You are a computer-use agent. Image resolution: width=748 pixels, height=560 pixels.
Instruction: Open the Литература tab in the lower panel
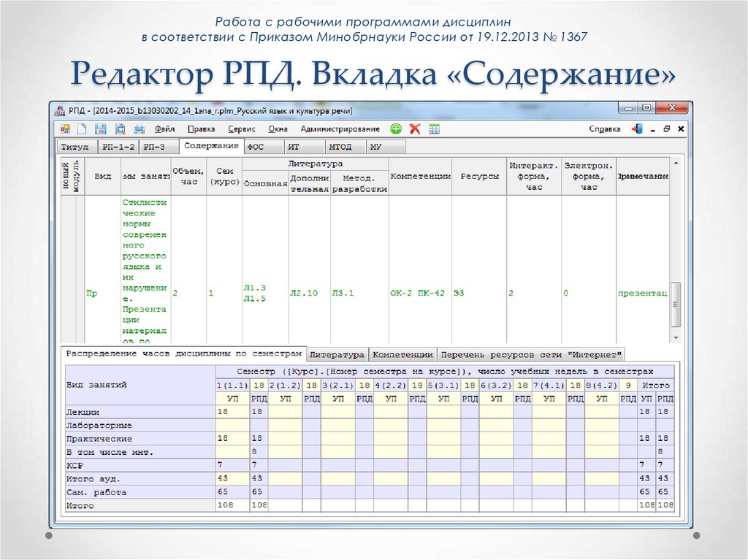coord(337,353)
